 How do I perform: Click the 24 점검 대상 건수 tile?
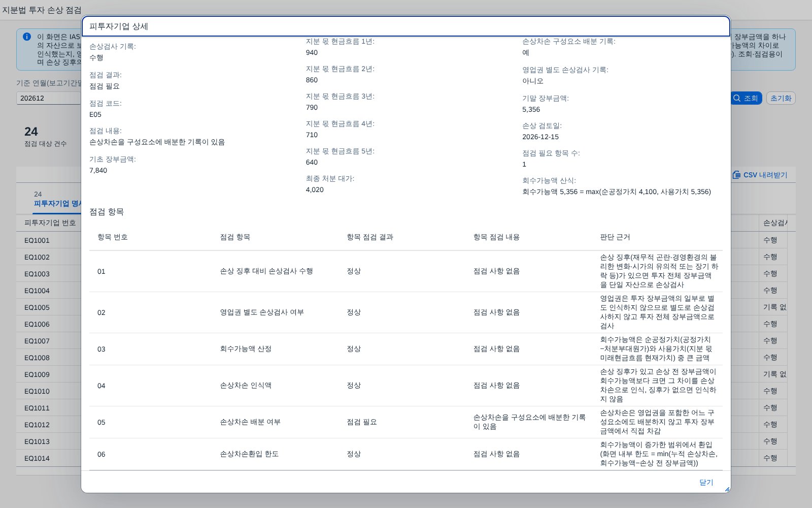[45, 136]
